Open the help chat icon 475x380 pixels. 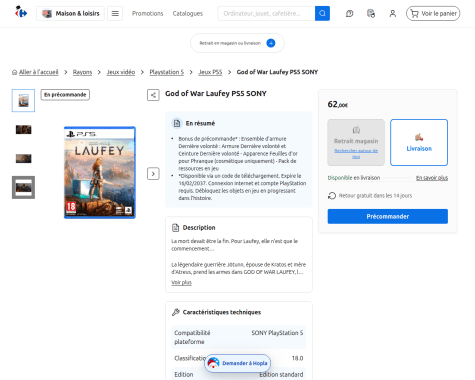349,13
